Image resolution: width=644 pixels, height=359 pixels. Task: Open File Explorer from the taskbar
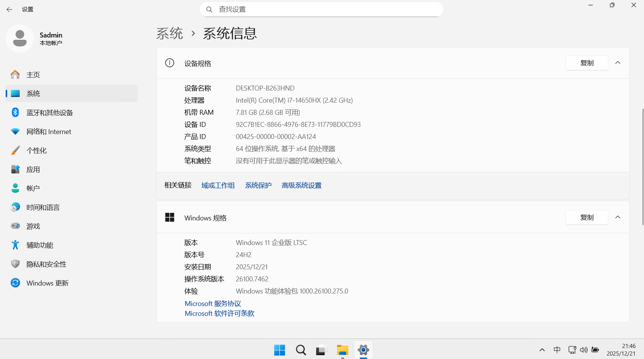342,350
